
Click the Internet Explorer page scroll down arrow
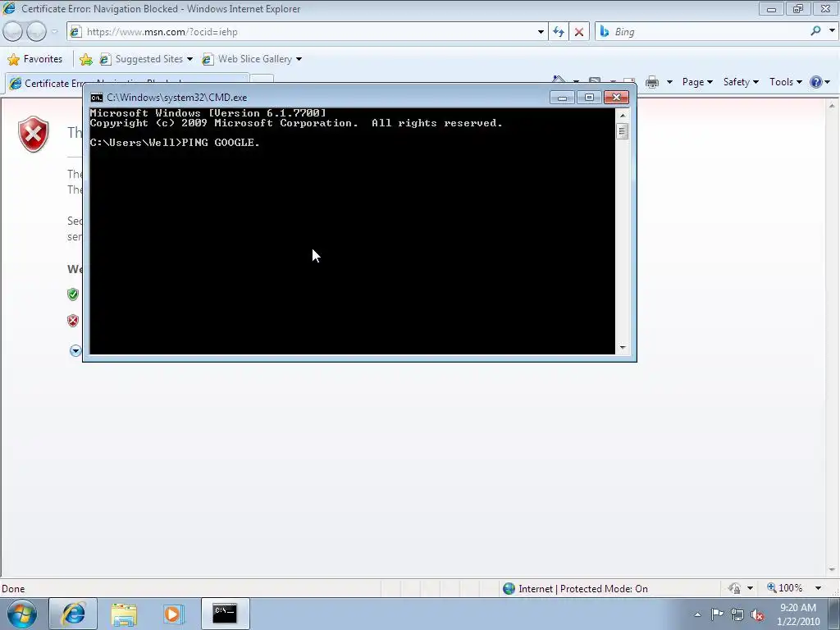click(x=832, y=570)
